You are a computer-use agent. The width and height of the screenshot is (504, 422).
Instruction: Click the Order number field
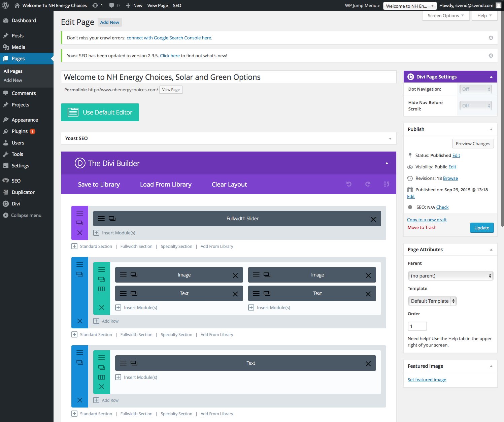(417, 326)
